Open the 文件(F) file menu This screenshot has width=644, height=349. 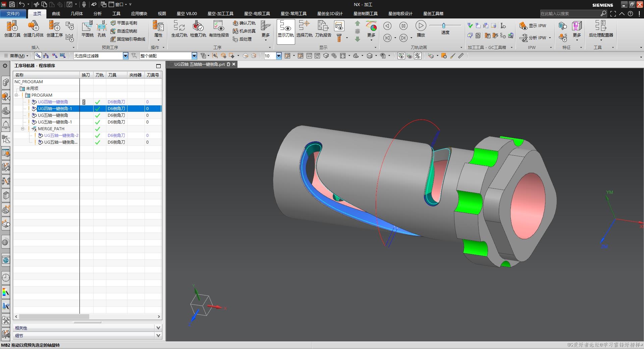[x=13, y=13]
